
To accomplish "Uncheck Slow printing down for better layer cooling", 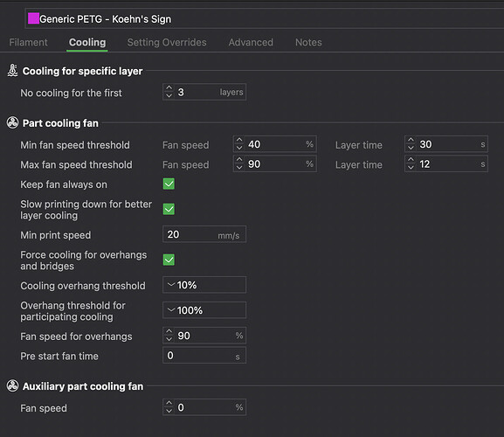I will 169,209.
